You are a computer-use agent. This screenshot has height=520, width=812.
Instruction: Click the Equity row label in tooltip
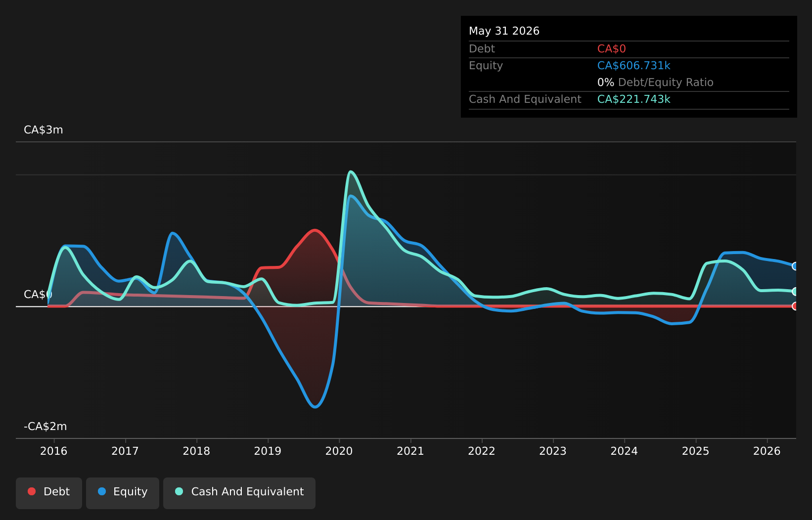pos(486,66)
